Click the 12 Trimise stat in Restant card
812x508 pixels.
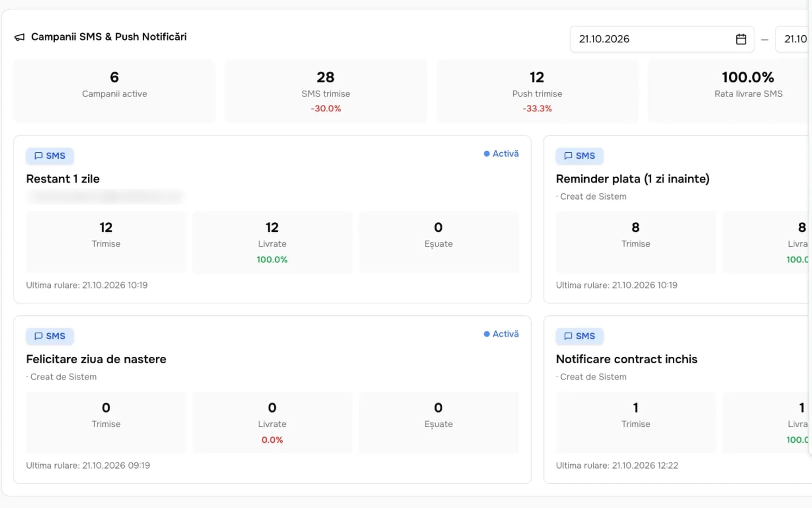click(x=106, y=242)
